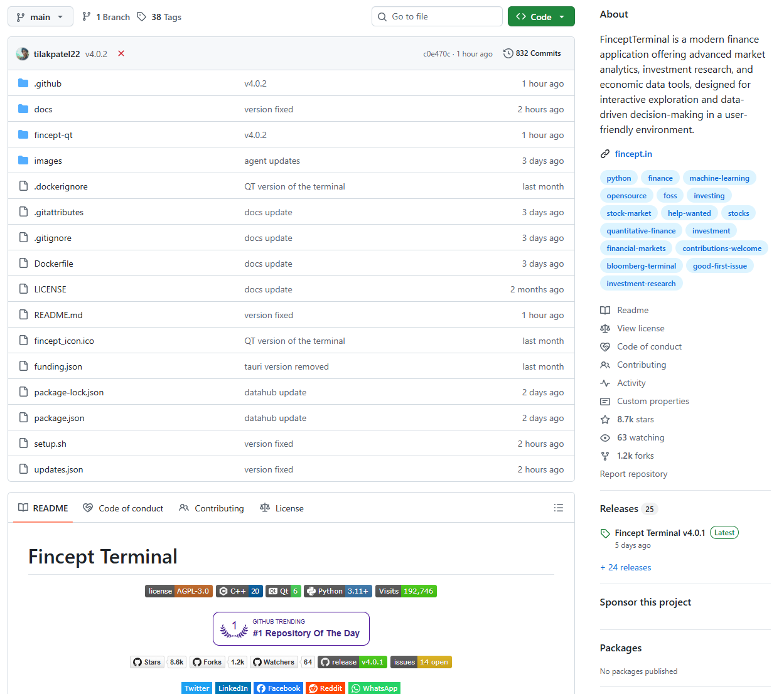
Task: Click the 8.7k stars star icon
Action: point(605,419)
